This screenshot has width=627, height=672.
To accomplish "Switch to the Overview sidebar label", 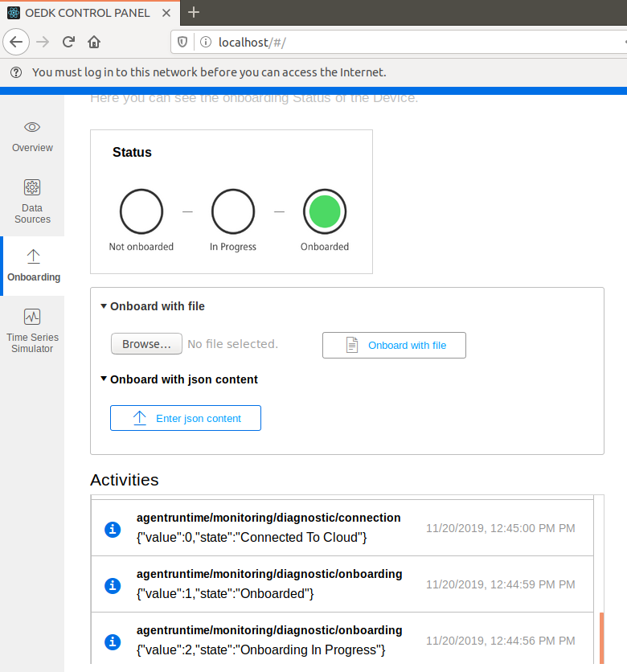I will 33,147.
